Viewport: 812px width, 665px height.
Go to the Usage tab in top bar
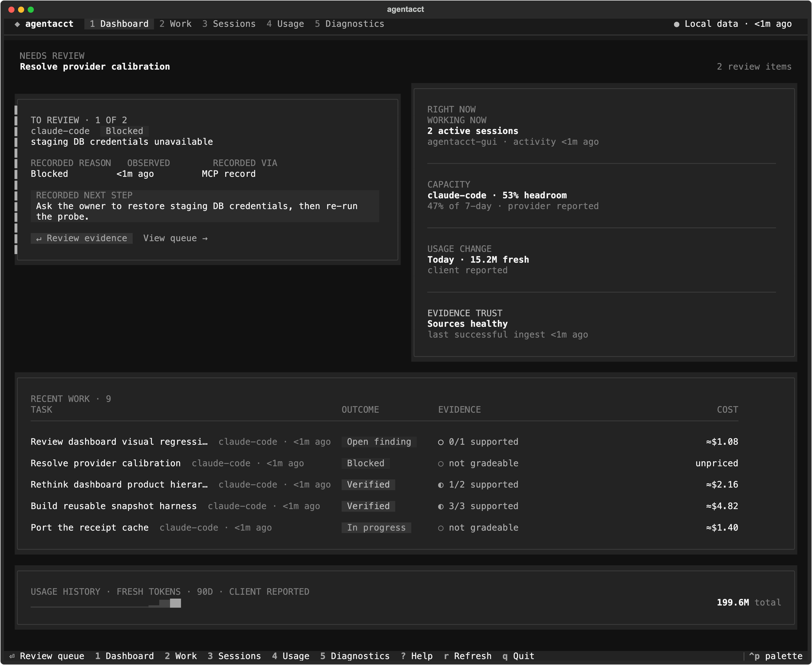click(x=285, y=24)
